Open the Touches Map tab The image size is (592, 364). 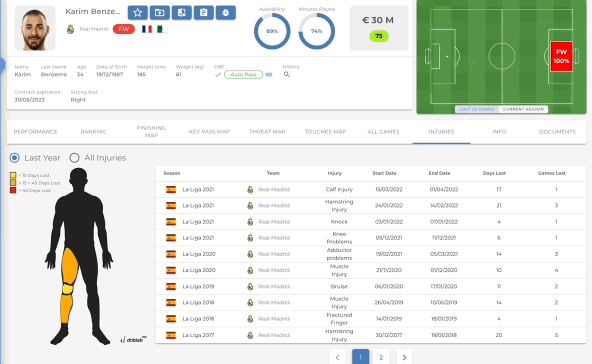325,132
